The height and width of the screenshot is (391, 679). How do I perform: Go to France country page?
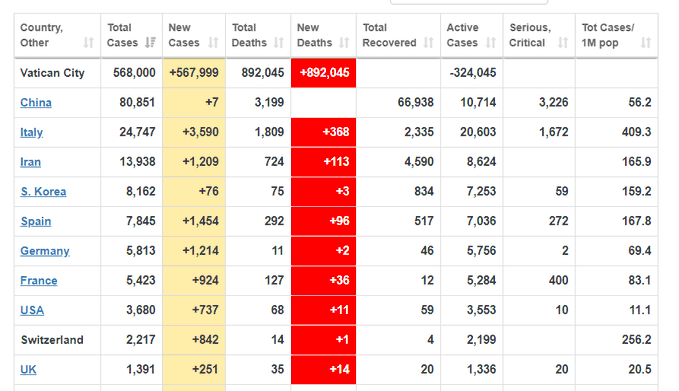pos(39,281)
